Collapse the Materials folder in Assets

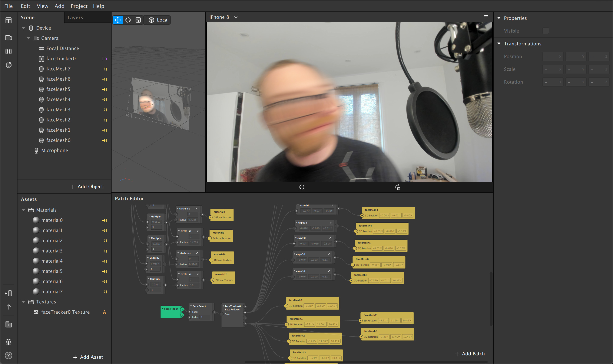pyautogui.click(x=23, y=210)
